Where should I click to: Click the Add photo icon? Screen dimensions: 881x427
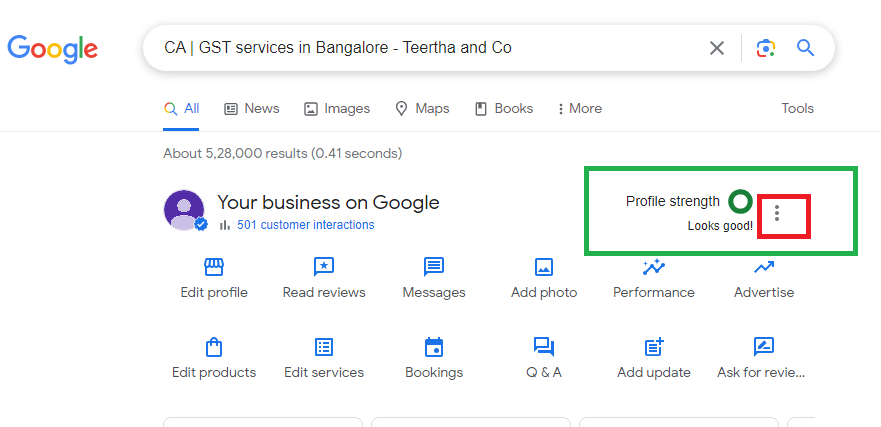pyautogui.click(x=544, y=267)
